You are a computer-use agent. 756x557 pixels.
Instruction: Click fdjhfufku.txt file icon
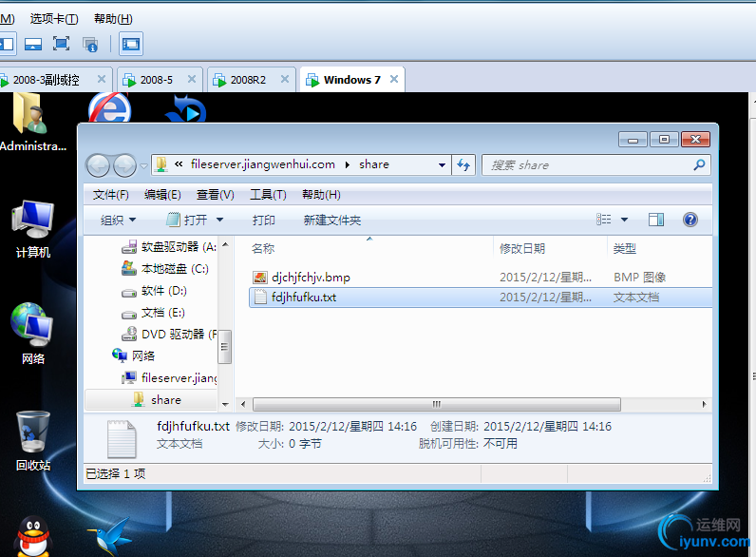click(x=260, y=297)
